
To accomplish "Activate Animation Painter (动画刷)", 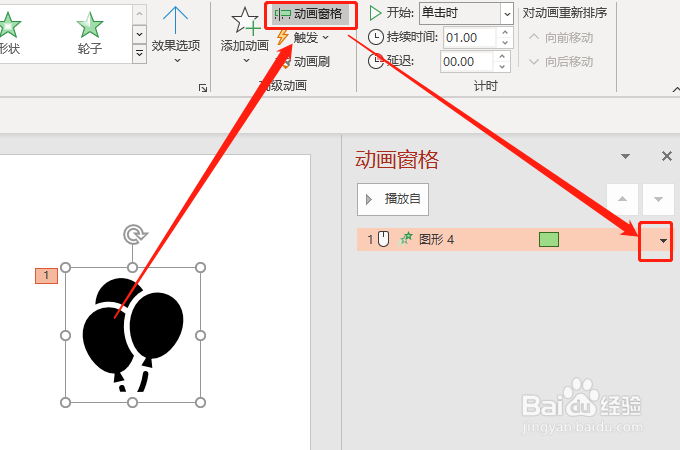I will (305, 62).
